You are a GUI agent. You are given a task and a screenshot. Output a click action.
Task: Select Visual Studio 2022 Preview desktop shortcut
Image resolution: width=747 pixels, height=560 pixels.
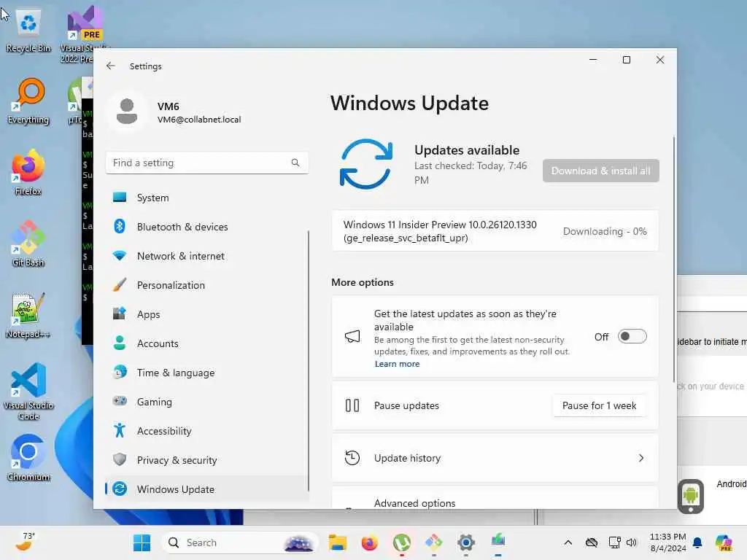pyautogui.click(x=85, y=34)
